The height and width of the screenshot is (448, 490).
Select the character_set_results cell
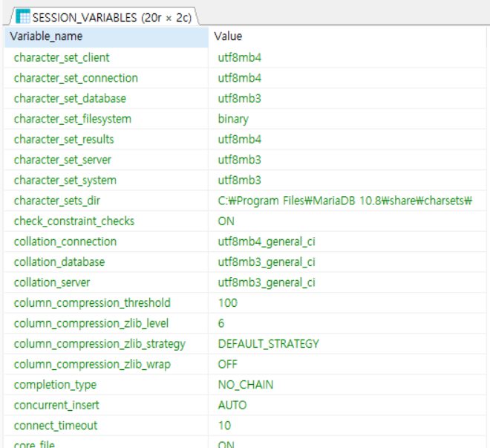tap(106, 140)
